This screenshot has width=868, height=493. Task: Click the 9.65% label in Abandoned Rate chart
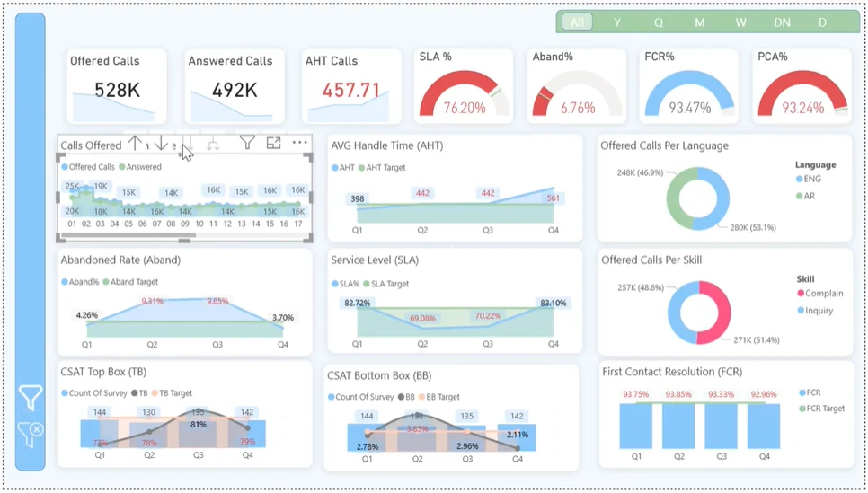217,301
